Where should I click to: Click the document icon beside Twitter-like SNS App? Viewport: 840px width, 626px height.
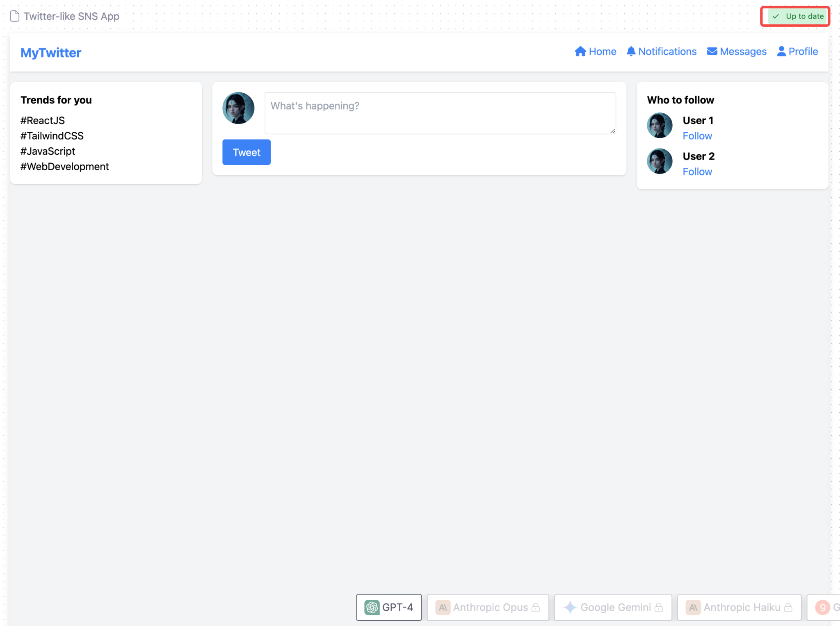tap(15, 16)
